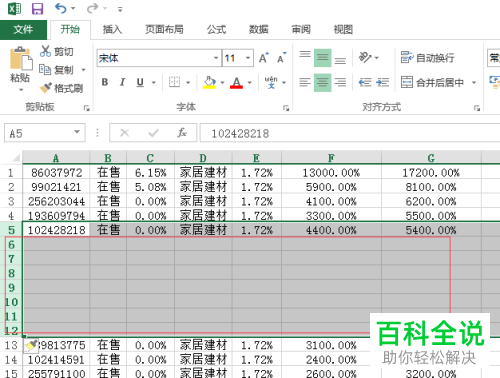Open the clipboard 剪贴板 dialog launcher
The image size is (500, 378).
87,108
